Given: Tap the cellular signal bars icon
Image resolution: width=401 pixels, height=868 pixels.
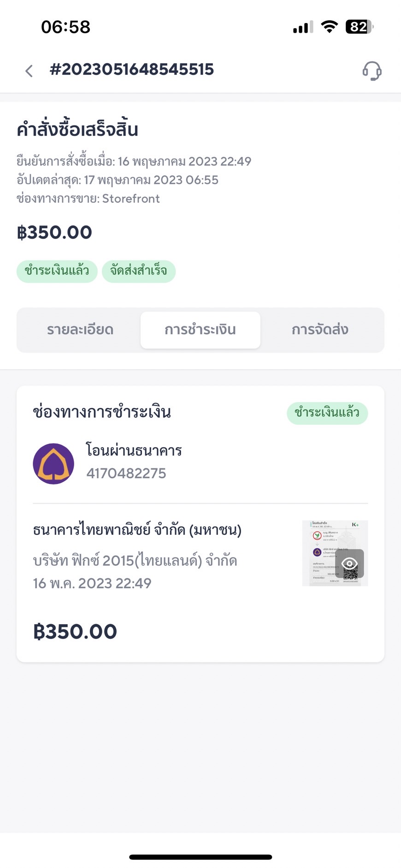Looking at the screenshot, I should 303,27.
